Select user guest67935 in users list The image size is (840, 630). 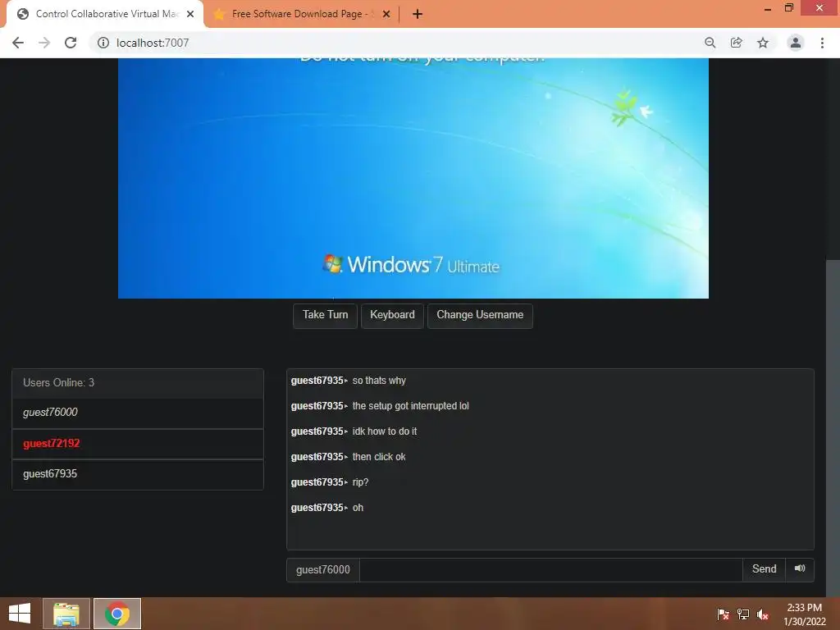pos(138,474)
